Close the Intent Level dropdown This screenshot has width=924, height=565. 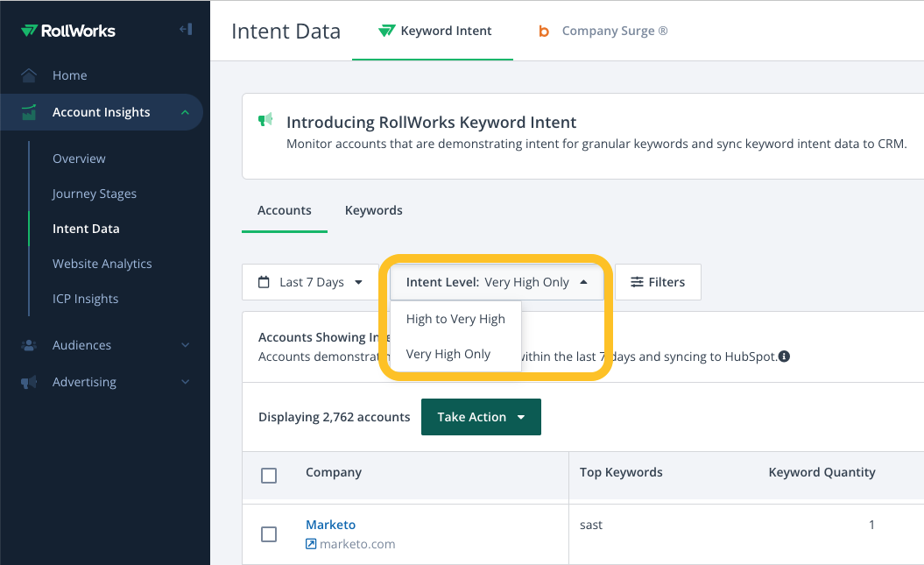tap(497, 282)
